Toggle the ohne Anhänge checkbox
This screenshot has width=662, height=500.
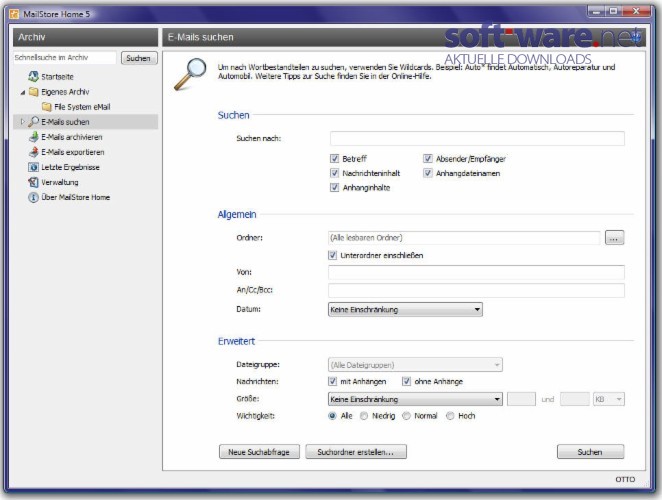point(407,381)
